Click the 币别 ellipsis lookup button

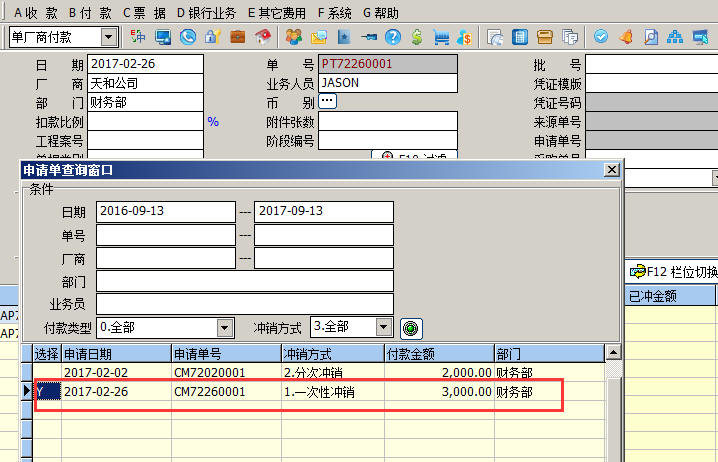click(x=327, y=101)
